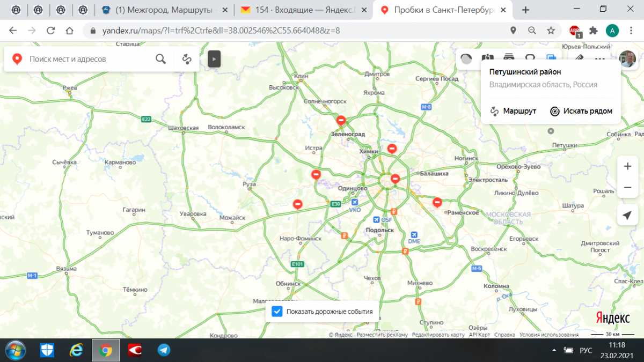
Task: Click the map label 'Обнинск'
Action: [288, 283]
